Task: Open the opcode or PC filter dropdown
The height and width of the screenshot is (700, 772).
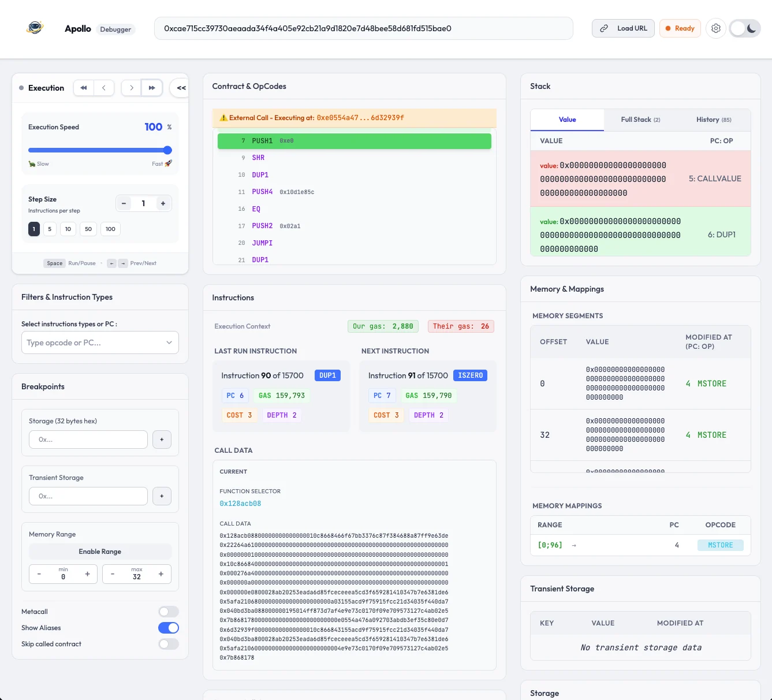Action: tap(100, 342)
